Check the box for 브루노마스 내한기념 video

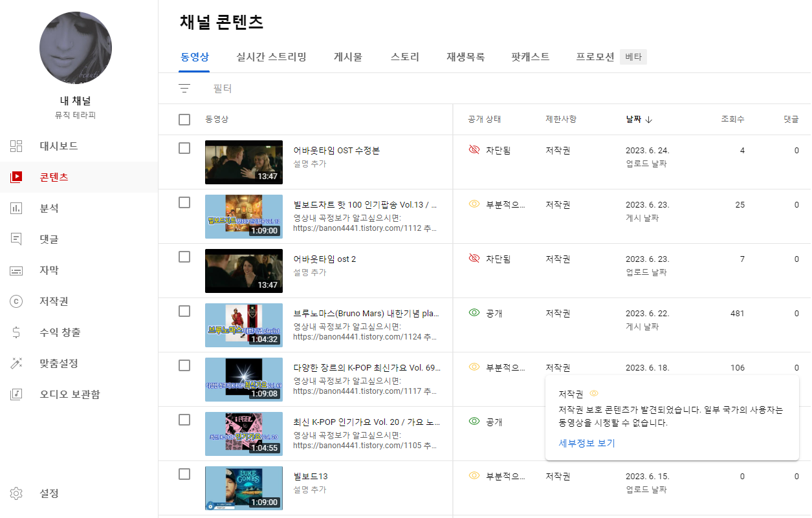click(x=184, y=311)
